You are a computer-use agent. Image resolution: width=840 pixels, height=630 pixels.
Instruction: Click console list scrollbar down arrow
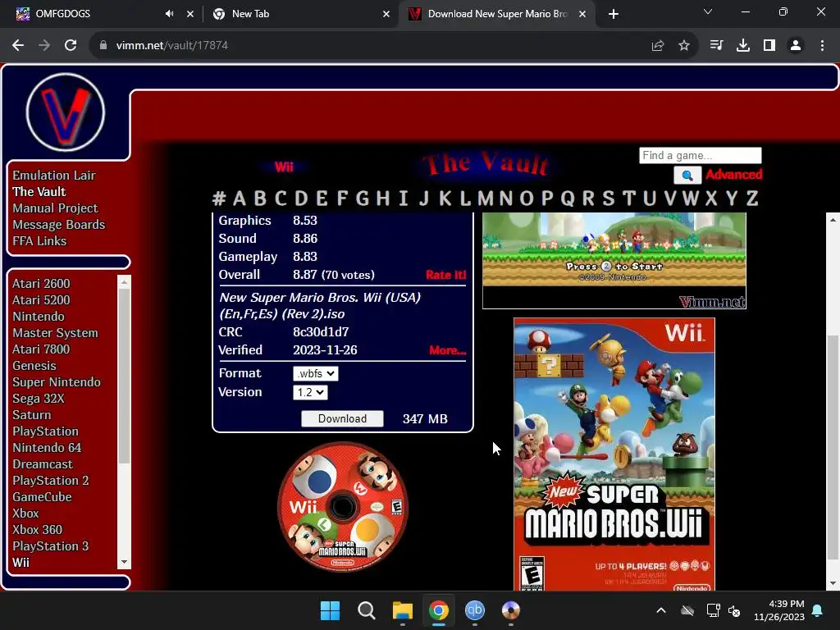click(125, 563)
